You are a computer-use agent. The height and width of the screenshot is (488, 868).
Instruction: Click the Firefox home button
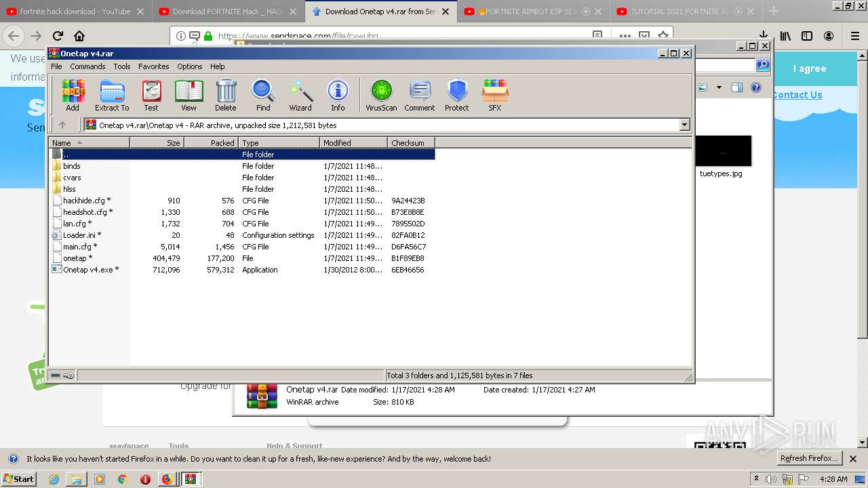click(79, 36)
